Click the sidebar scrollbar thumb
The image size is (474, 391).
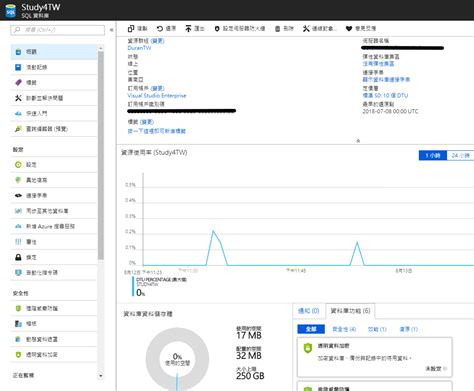pyautogui.click(x=101, y=155)
